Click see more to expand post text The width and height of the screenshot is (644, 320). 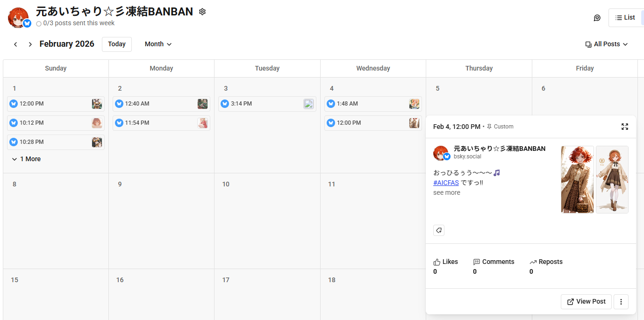pyautogui.click(x=447, y=192)
